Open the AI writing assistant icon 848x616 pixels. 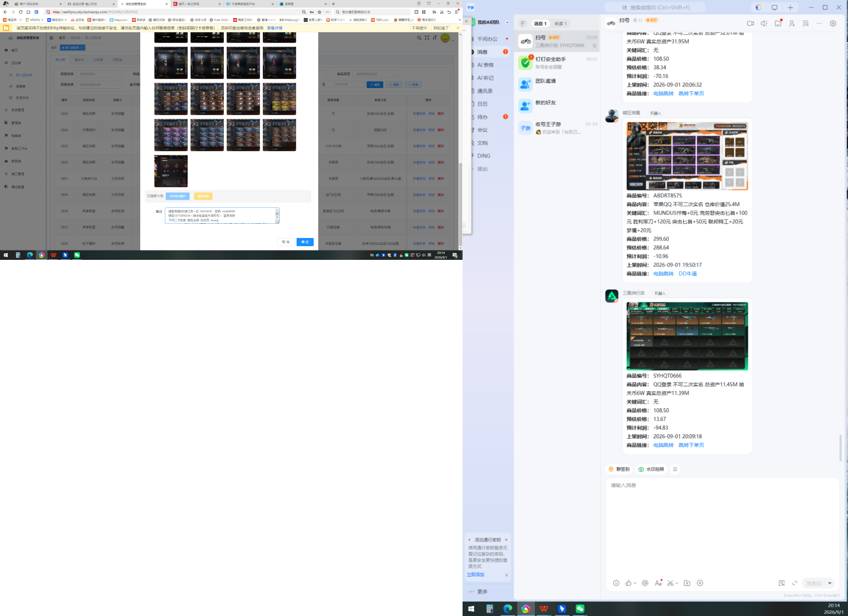pyautogui.click(x=782, y=583)
